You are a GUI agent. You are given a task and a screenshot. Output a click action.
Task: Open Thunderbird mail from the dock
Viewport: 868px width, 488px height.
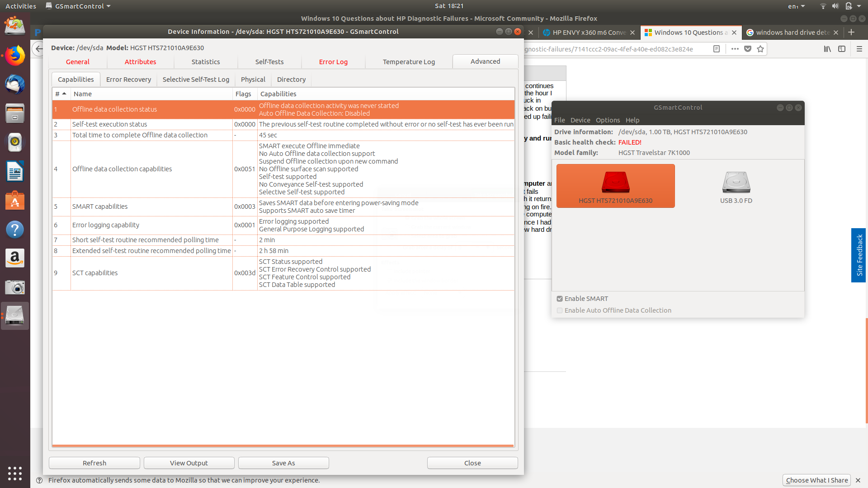point(15,84)
